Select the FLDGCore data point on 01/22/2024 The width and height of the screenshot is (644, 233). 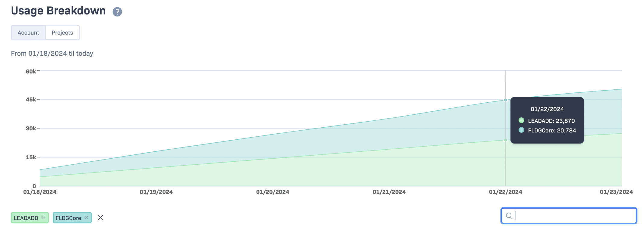[506, 100]
